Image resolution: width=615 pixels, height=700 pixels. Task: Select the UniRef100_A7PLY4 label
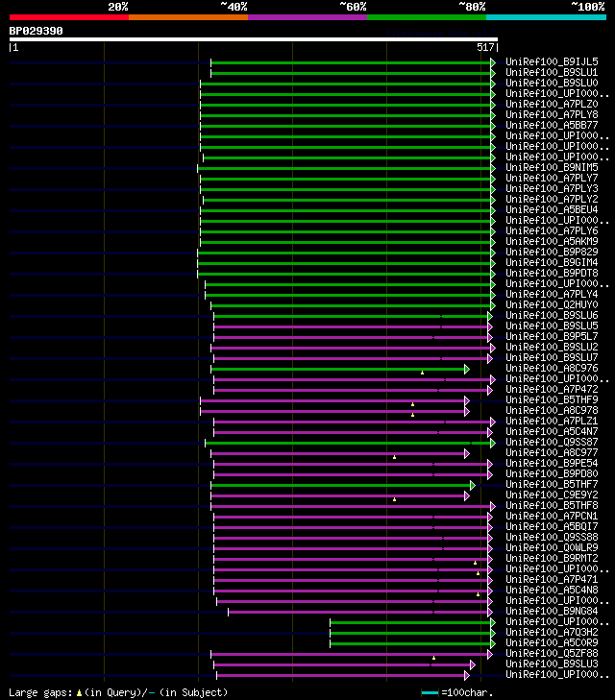pos(552,294)
